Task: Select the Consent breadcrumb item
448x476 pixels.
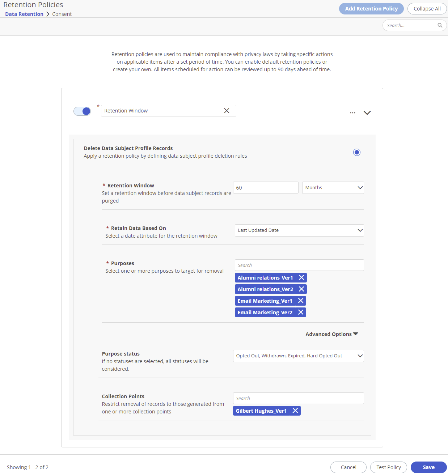Action: coord(62,14)
